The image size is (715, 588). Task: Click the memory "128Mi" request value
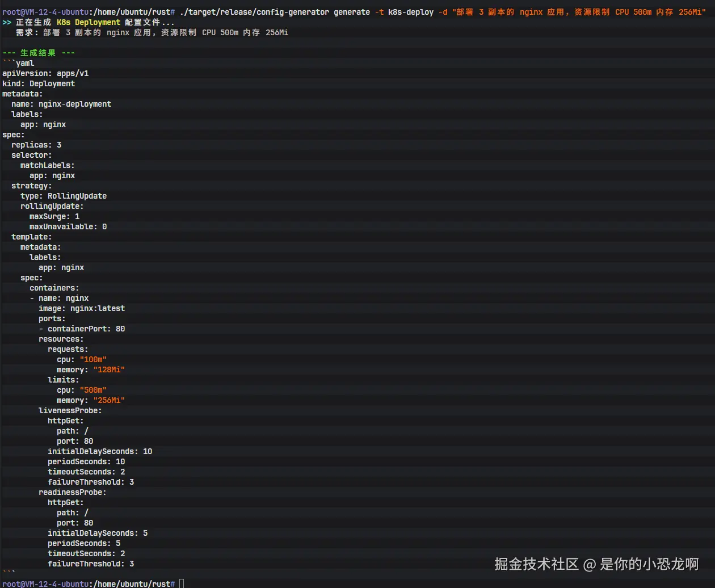click(x=109, y=369)
